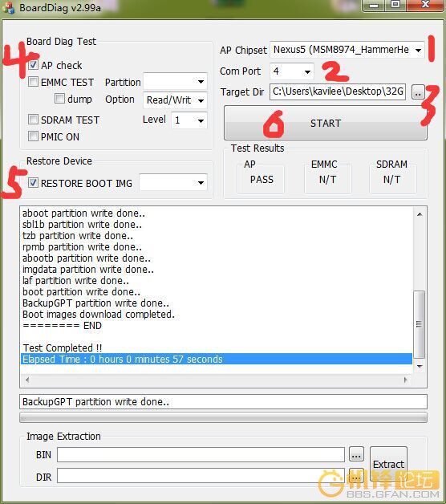The width and height of the screenshot is (446, 504).
Task: Enable the dump checkbox
Action: pos(59,99)
